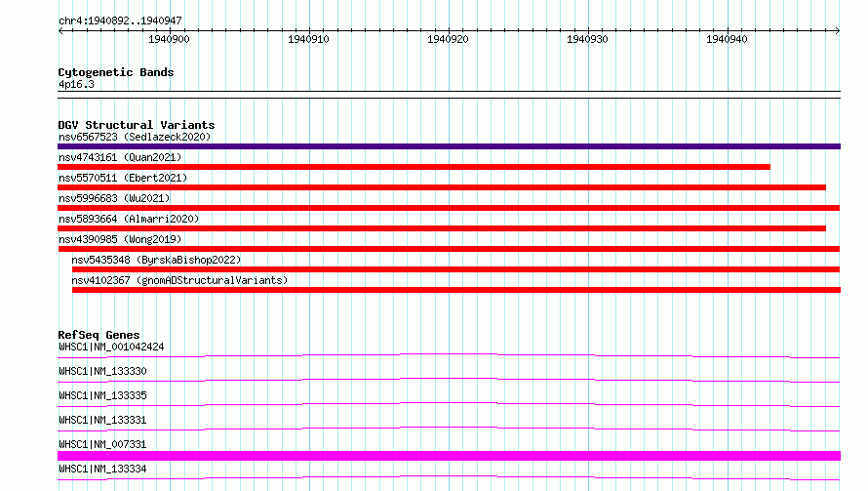
Task: Select variant label nsv5893664 (Almarri2020)
Action: [x=129, y=219]
